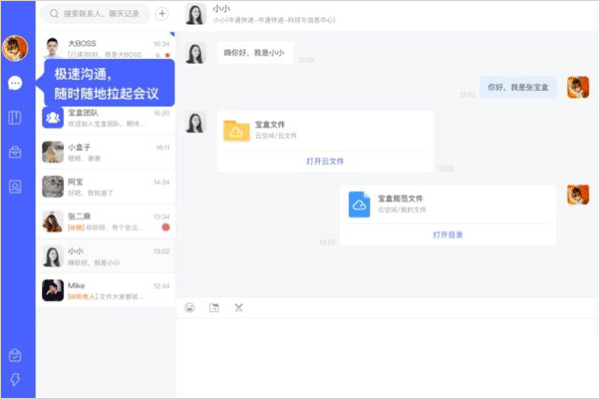Click the send file folder icon
The width and height of the screenshot is (600, 399).
tap(214, 308)
